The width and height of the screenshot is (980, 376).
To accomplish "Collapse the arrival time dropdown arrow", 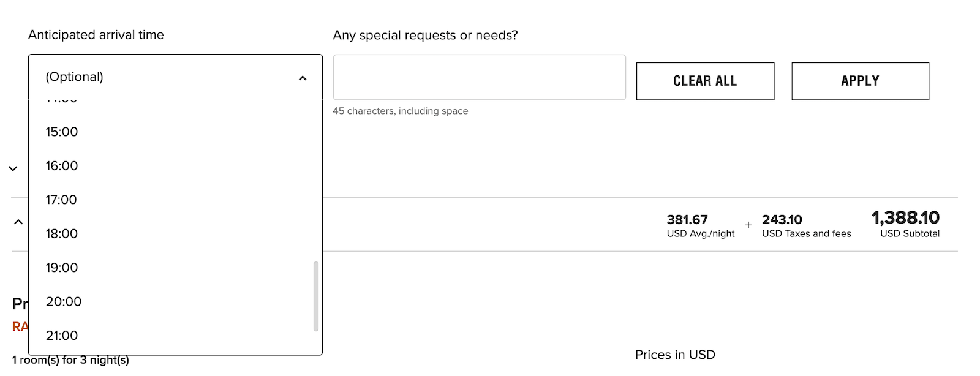I will pos(302,78).
